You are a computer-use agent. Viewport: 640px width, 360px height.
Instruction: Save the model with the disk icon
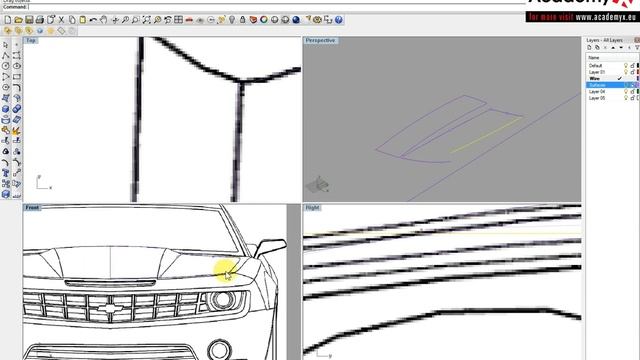29,20
